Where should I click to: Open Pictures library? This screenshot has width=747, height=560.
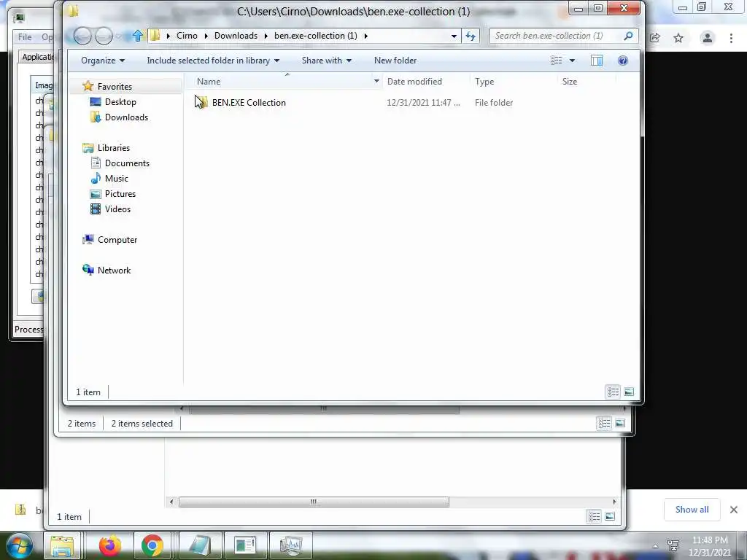click(x=120, y=194)
